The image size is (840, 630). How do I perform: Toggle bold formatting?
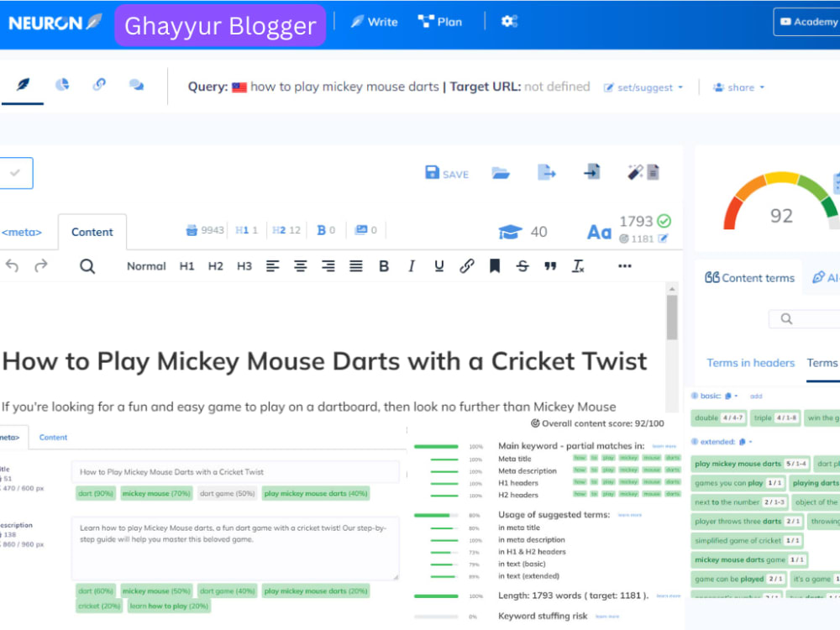coord(384,266)
